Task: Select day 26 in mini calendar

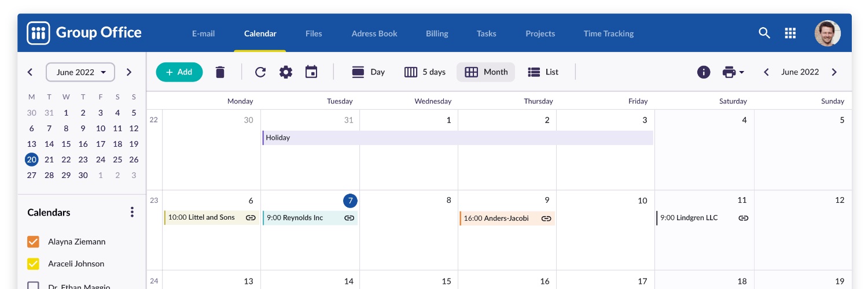Action: 134,160
